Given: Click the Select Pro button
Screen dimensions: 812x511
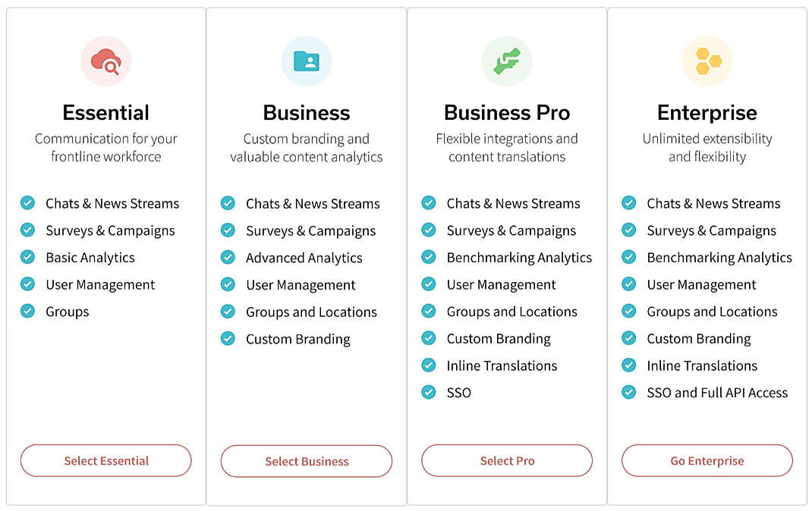Looking at the screenshot, I should click(x=507, y=460).
